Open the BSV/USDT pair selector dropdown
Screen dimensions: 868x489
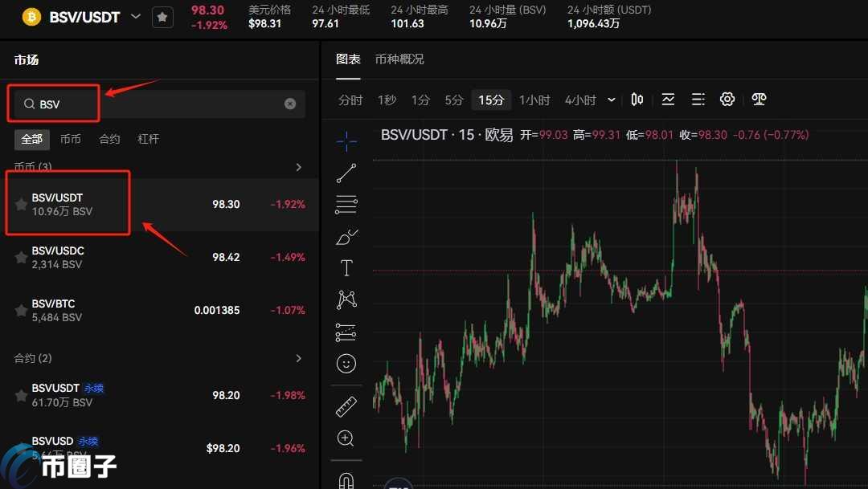[x=135, y=16]
